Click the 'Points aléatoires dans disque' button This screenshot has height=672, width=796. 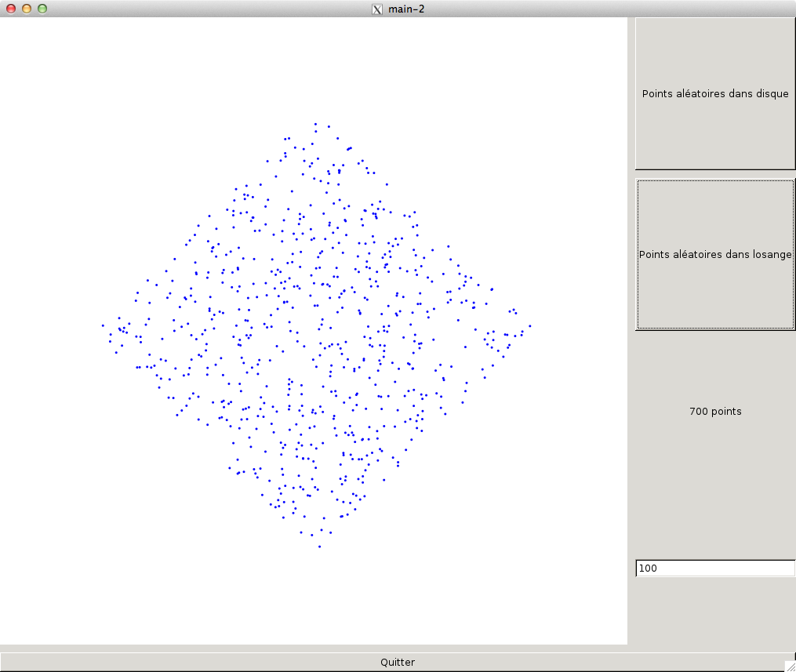coord(714,93)
